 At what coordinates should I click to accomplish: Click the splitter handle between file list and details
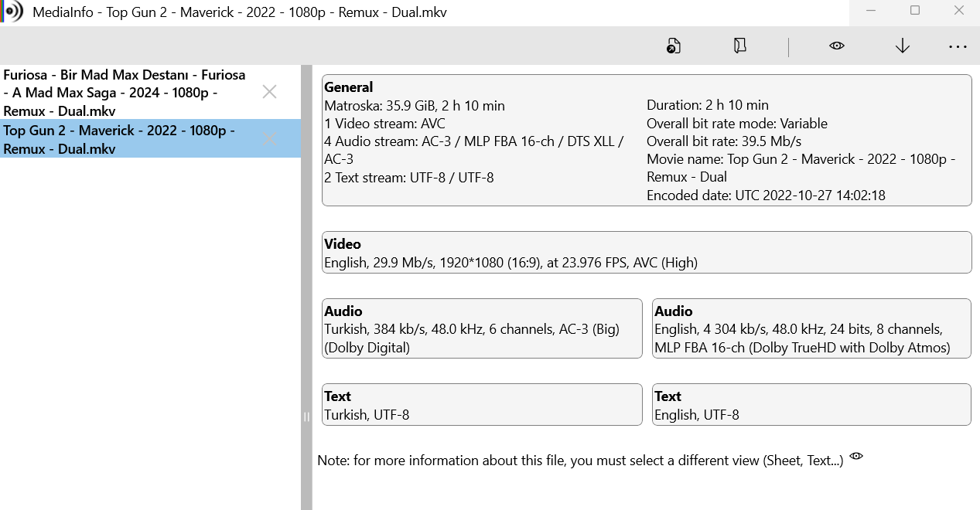(306, 416)
